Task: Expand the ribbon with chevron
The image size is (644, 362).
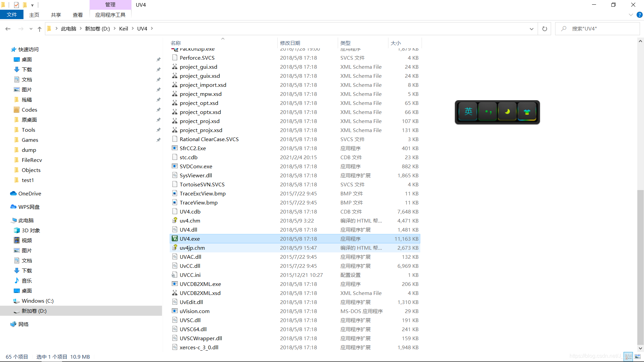Action: (631, 15)
